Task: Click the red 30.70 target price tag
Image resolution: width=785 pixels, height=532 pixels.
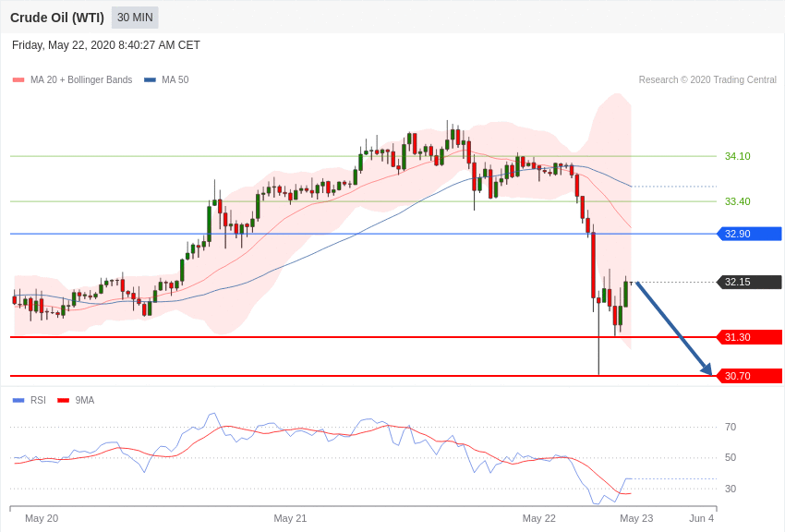Action: point(750,376)
